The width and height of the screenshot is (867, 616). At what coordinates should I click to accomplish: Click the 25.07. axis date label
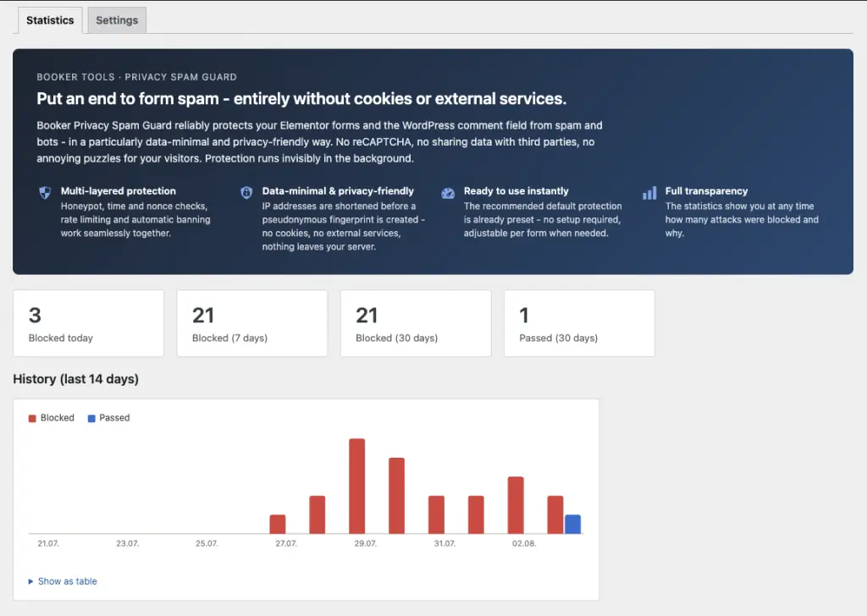[x=207, y=543]
